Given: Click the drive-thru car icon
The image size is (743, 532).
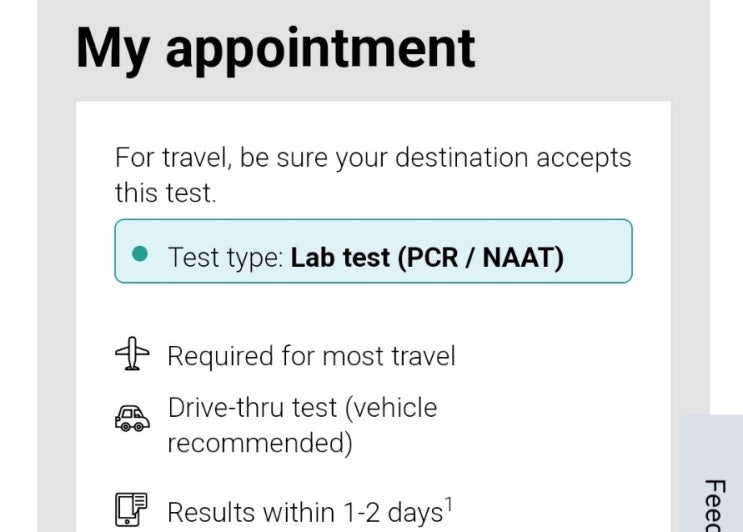Looking at the screenshot, I should [132, 420].
